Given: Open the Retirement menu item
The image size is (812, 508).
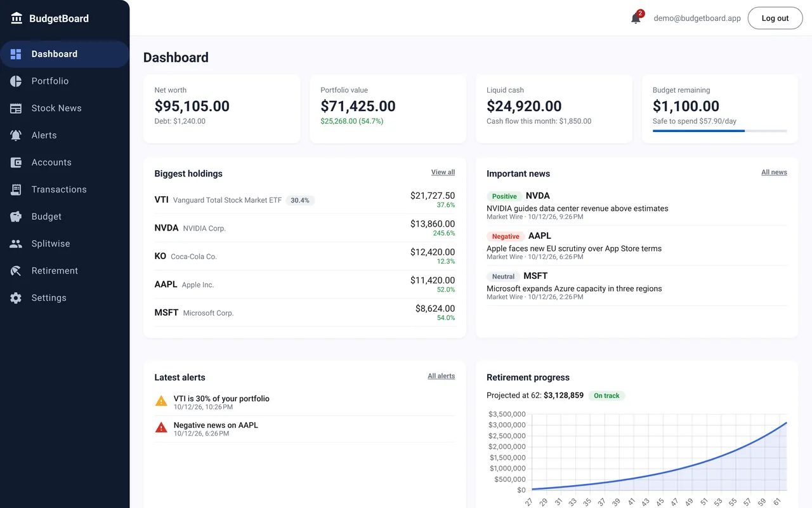Looking at the screenshot, I should coord(65,271).
